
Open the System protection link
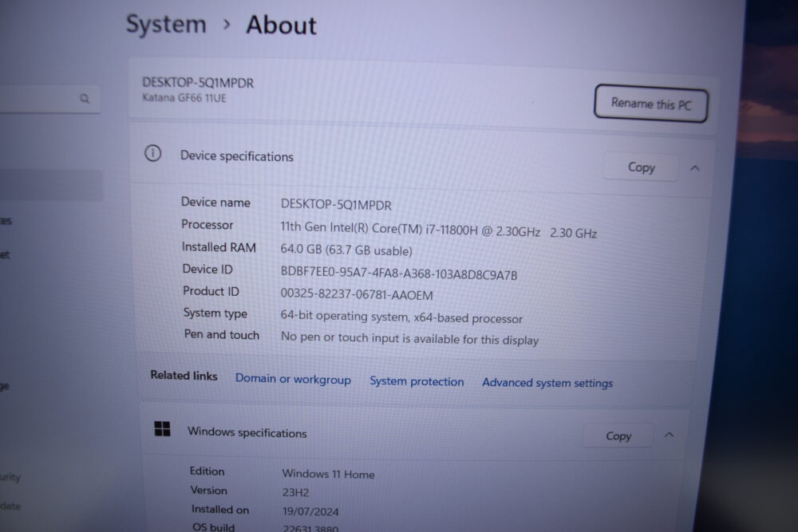417,381
